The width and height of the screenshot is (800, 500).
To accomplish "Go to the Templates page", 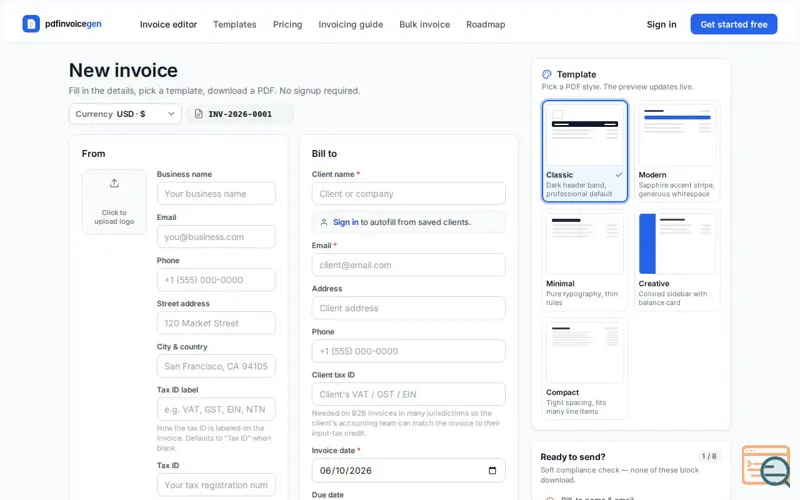I will 235,24.
